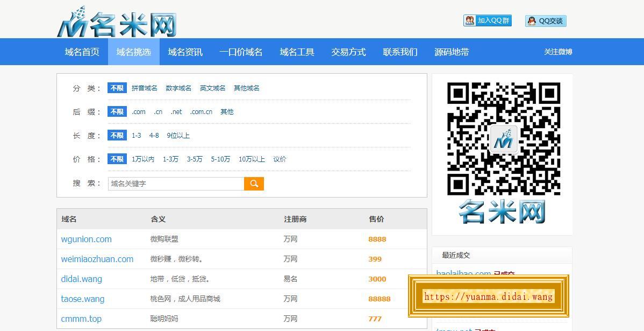Filter price by 5-10万
Image resolution: width=644 pixels, height=331 pixels.
pyautogui.click(x=220, y=159)
